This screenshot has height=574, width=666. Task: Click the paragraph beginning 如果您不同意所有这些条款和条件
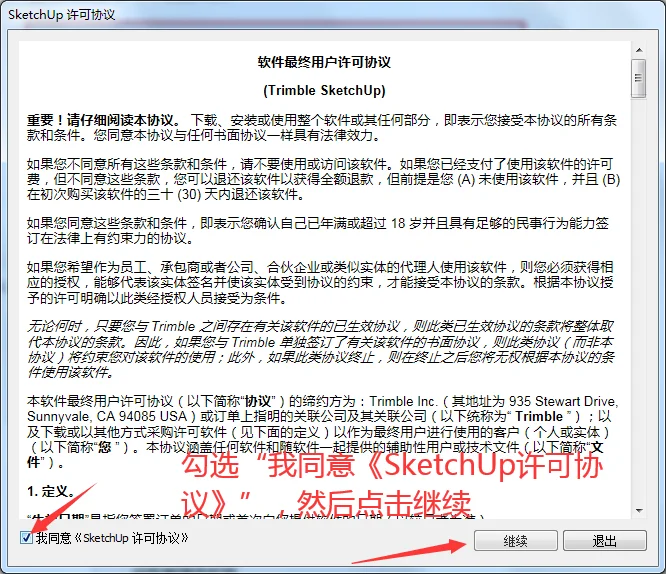point(323,179)
